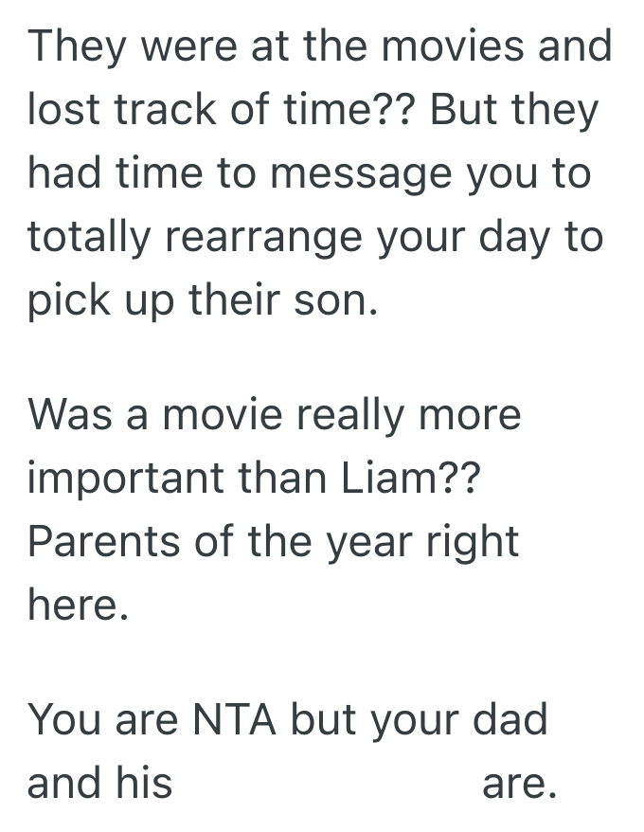Image resolution: width=644 pixels, height=832 pixels.
Task: Tap the words "but your dad"
Action: pos(420,719)
